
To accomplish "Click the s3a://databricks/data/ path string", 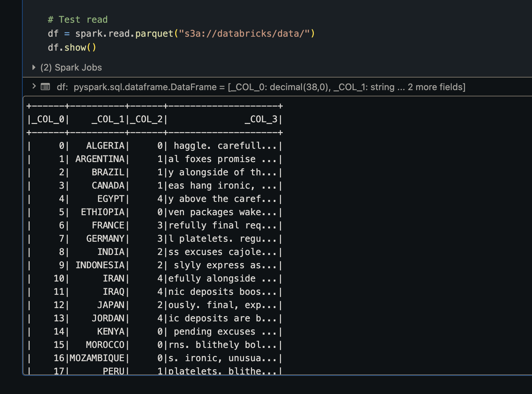I will (245, 33).
